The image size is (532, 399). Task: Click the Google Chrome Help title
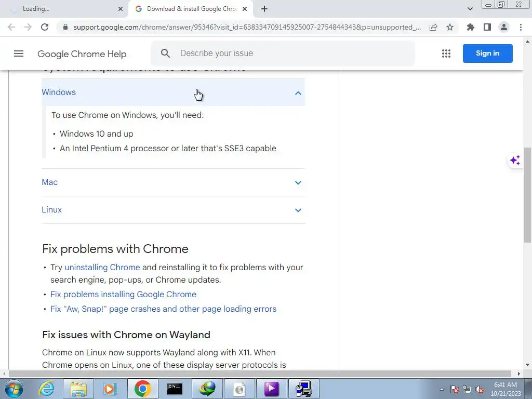click(x=82, y=54)
